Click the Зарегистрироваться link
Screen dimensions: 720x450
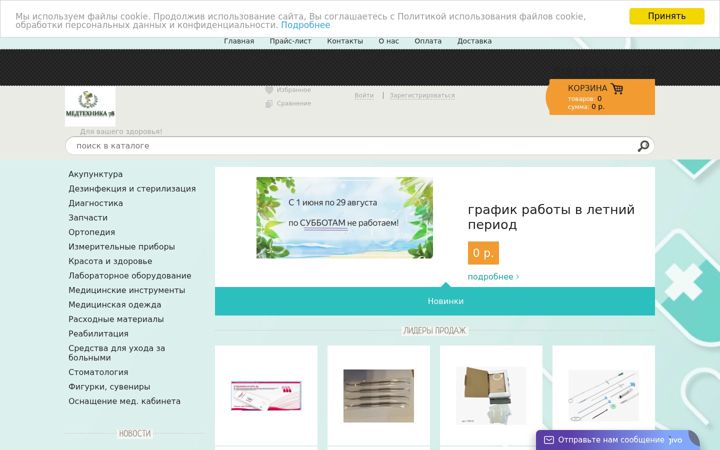(422, 96)
